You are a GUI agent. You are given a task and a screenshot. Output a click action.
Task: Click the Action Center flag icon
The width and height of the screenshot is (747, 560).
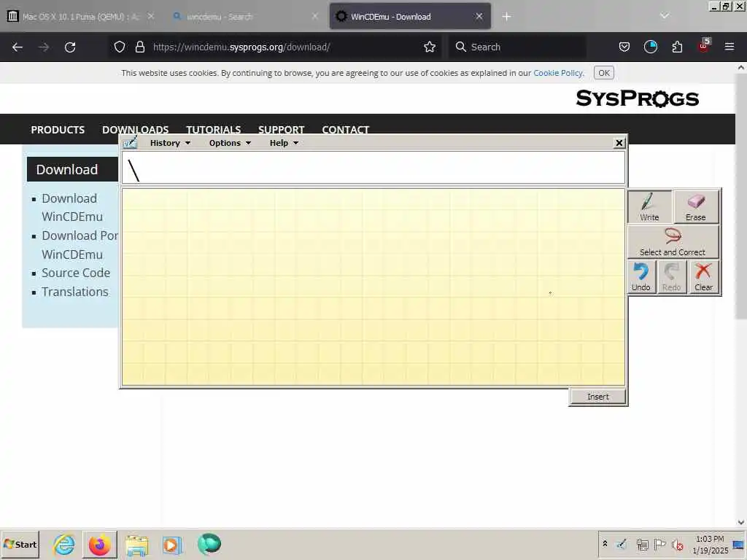(659, 544)
